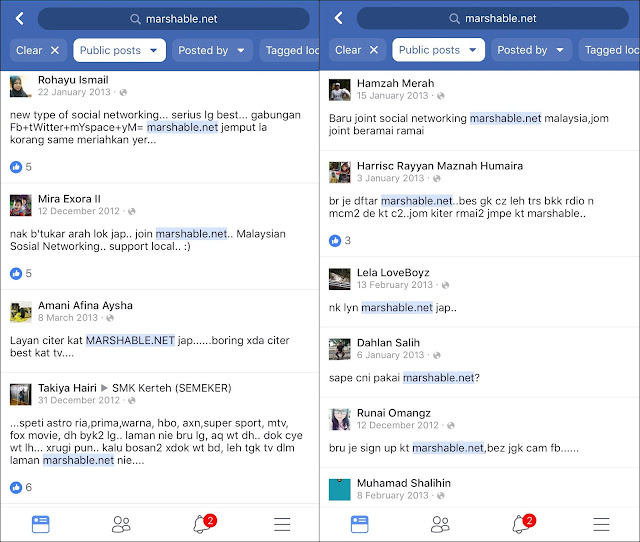640x542 pixels.
Task: Open Muhamad Shalihin's profile name
Action: click(404, 483)
